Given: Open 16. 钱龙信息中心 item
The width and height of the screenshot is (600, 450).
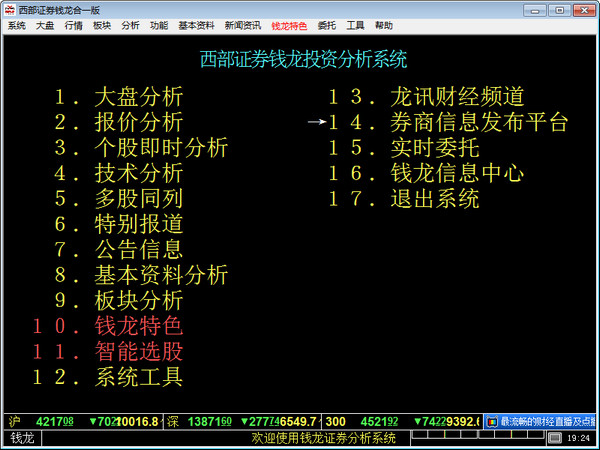Looking at the screenshot, I should pyautogui.click(x=426, y=173).
